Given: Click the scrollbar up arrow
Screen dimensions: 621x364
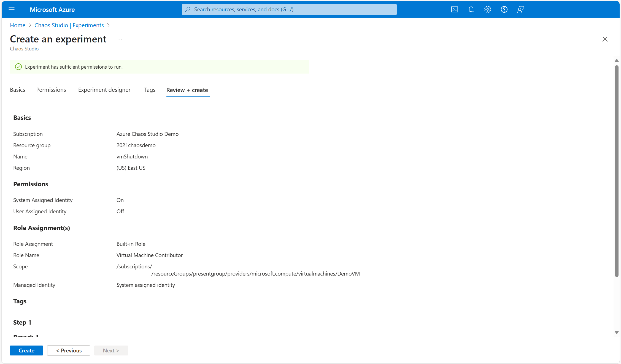Looking at the screenshot, I should [617, 61].
